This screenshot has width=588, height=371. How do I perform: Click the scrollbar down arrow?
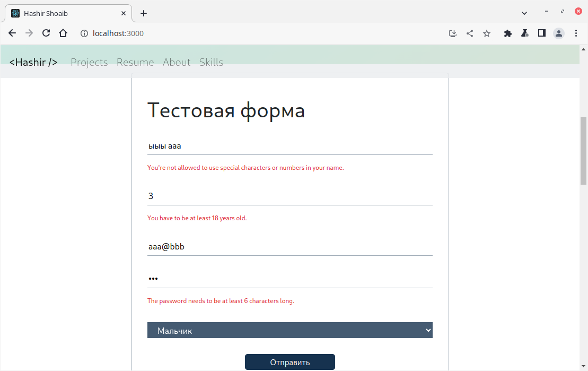tap(583, 366)
